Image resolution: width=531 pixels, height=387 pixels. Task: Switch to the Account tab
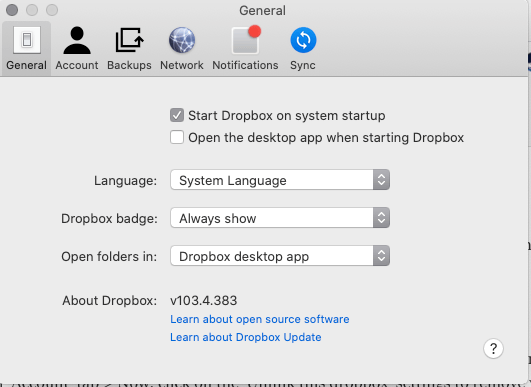[77, 48]
